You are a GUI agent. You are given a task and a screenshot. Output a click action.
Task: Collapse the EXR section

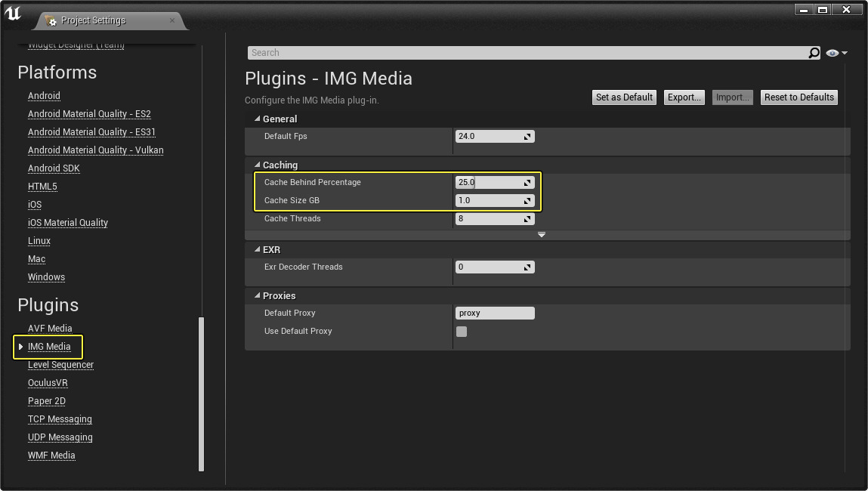click(x=258, y=249)
